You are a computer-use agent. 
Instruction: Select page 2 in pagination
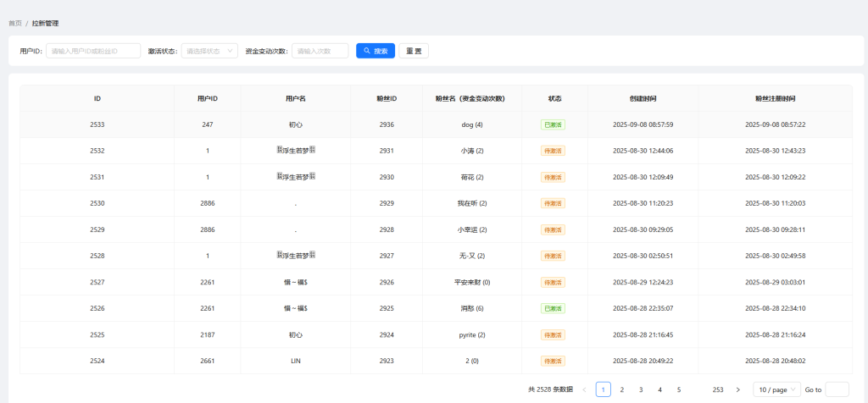[622, 389]
